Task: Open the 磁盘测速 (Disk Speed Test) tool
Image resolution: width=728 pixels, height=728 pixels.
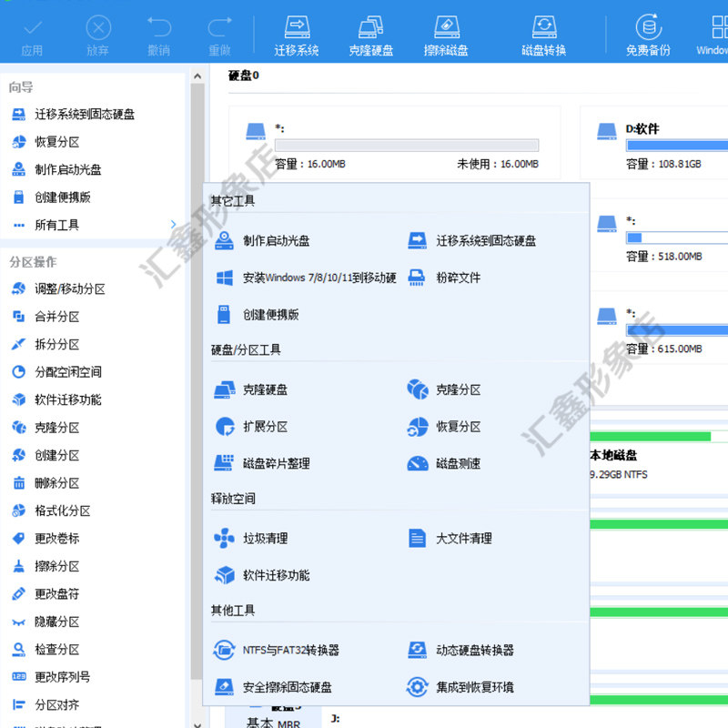Action: pos(457,463)
